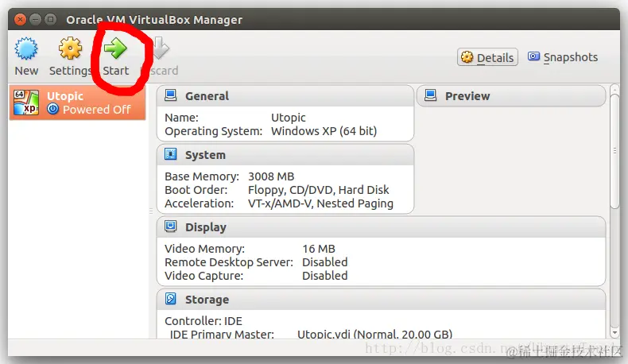
Task: Open the Preview section header
Action: coord(511,95)
